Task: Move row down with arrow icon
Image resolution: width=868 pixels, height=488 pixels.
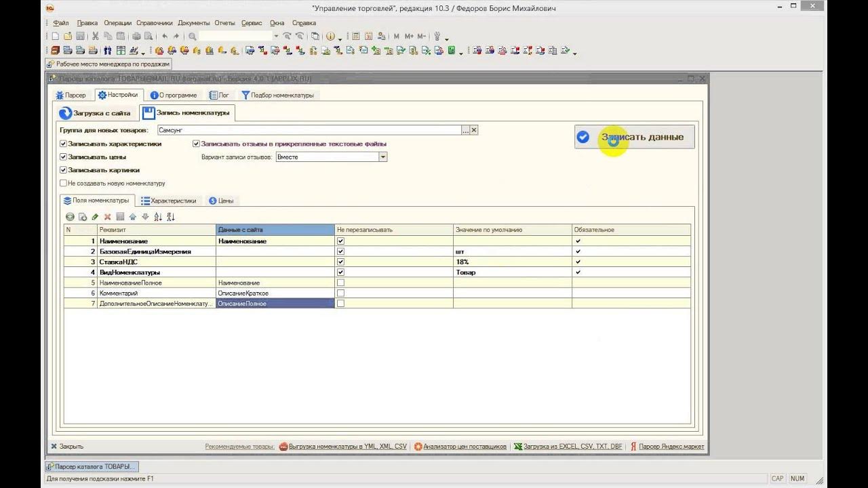Action: 144,217
